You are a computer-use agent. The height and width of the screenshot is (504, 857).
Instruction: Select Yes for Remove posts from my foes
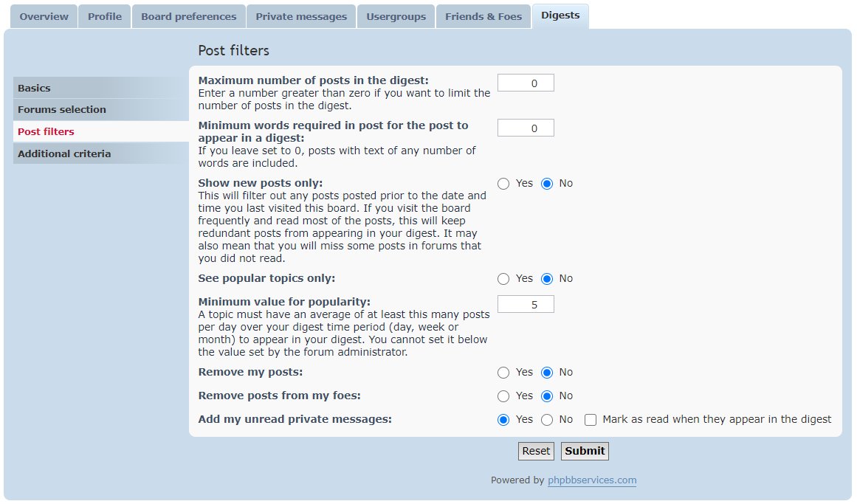(503, 396)
